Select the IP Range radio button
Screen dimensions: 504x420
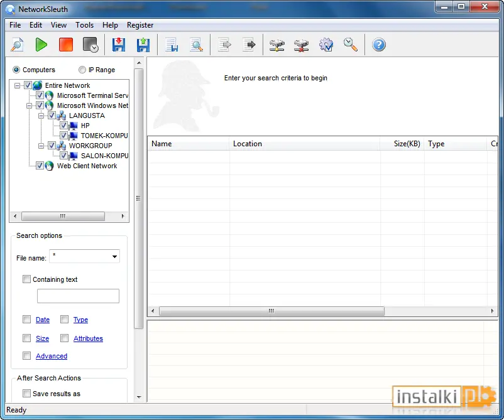82,70
